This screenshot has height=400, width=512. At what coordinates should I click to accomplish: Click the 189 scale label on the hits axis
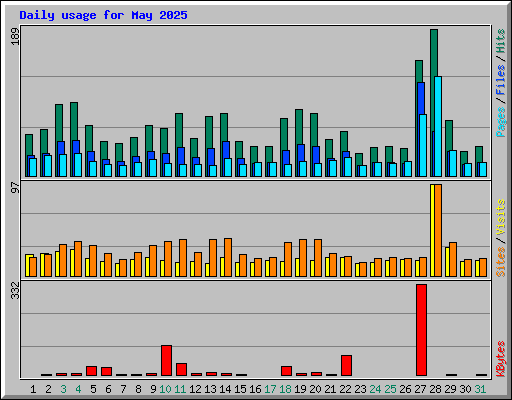15,36
